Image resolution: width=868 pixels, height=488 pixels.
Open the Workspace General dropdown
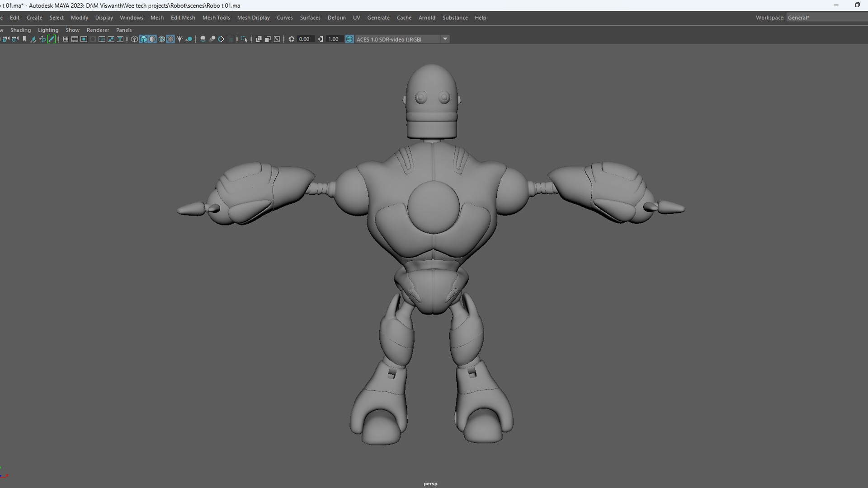827,18
